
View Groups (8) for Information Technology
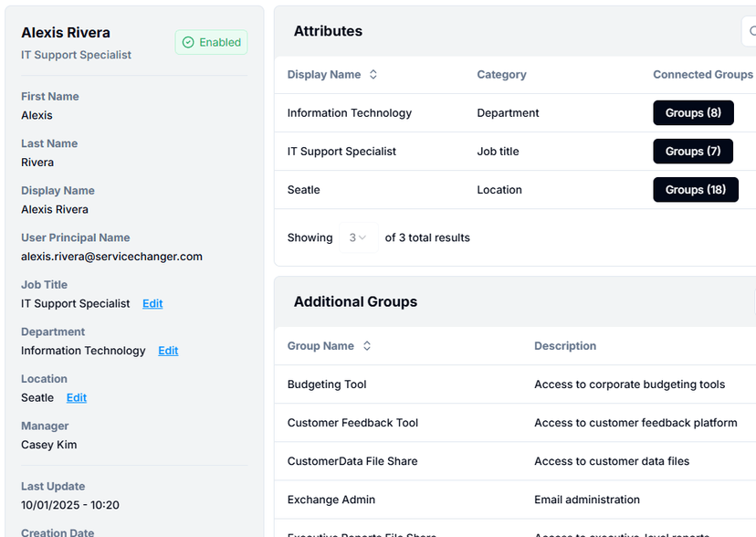click(692, 112)
